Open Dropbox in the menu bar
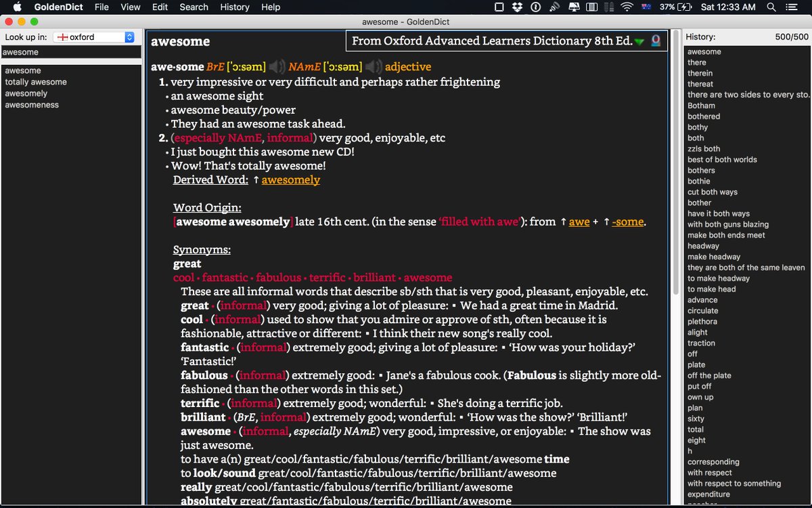 [518, 7]
